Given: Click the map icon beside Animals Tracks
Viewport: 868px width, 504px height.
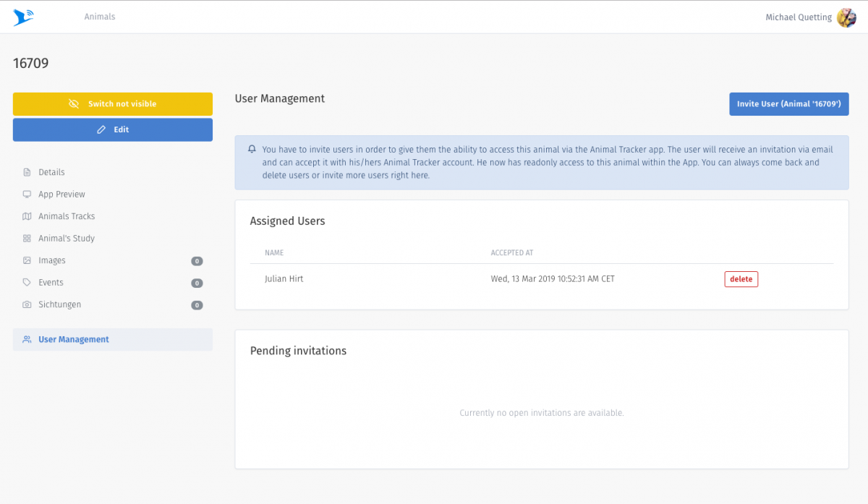Looking at the screenshot, I should pos(27,216).
